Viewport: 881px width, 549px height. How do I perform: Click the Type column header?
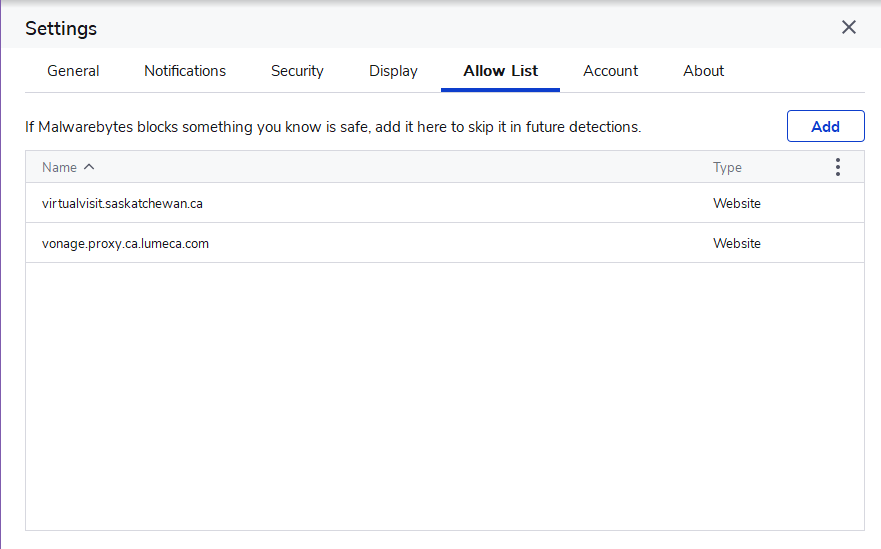[x=727, y=168]
